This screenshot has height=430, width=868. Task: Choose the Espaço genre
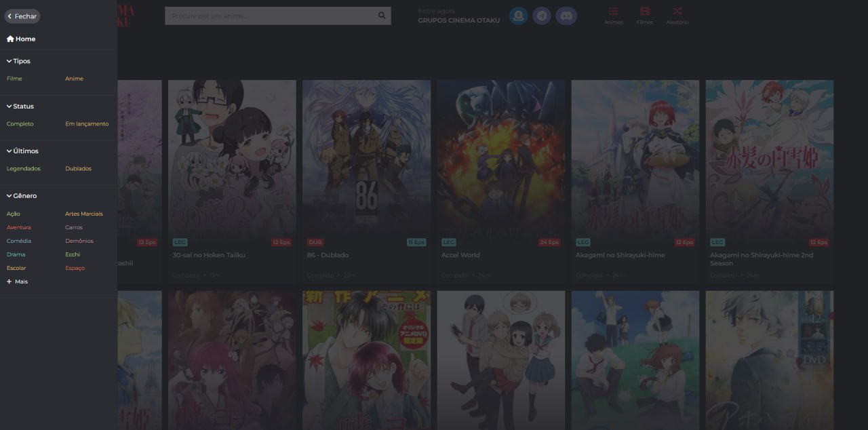pos(75,268)
